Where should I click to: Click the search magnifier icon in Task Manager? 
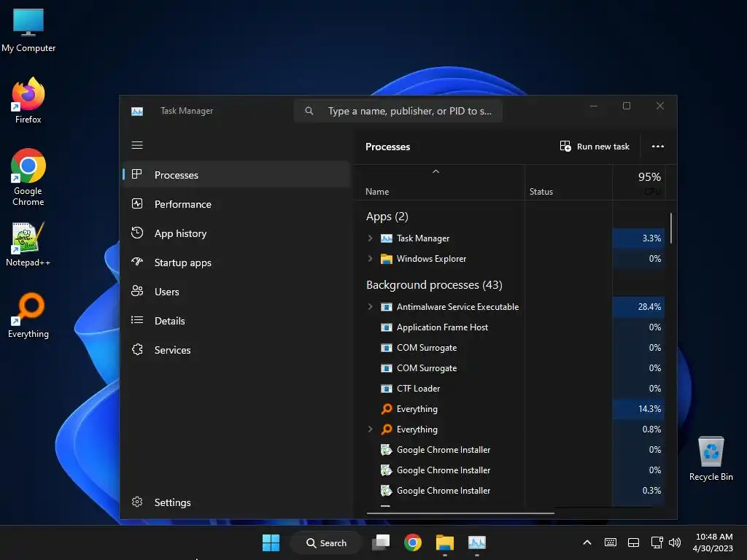pyautogui.click(x=309, y=111)
